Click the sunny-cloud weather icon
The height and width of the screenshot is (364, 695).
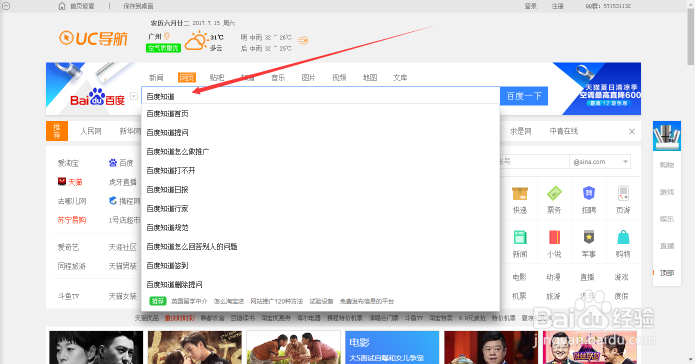(x=196, y=41)
